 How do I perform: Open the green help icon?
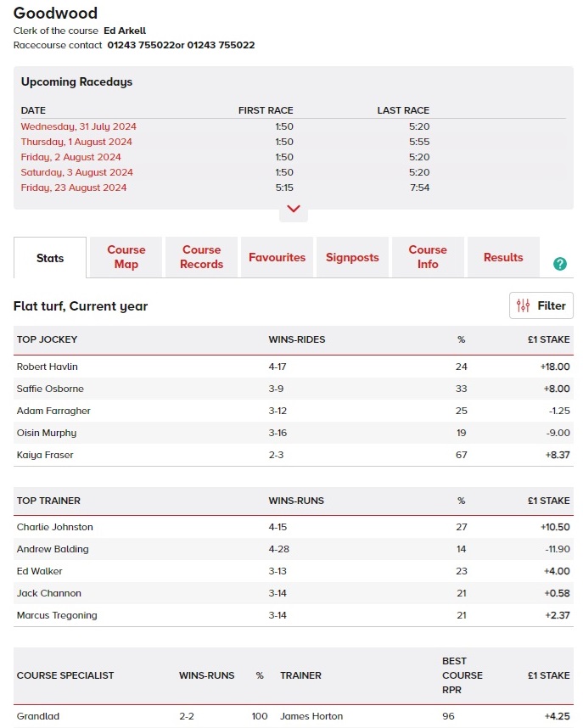tap(559, 264)
